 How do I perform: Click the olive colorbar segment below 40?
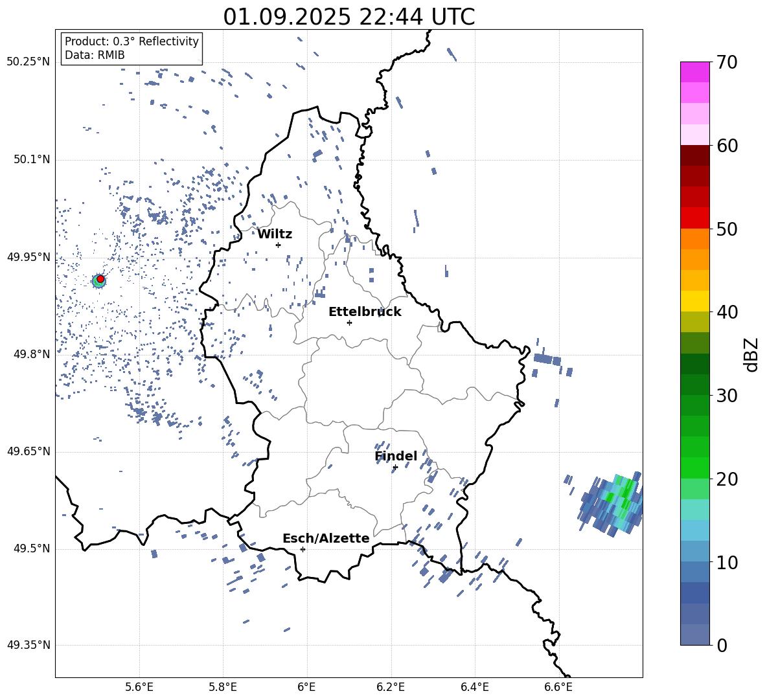coord(695,322)
